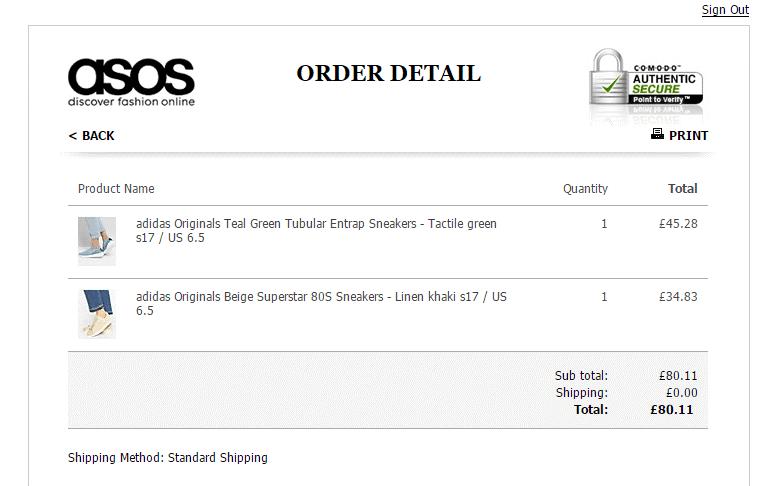Click the £45.28 item price
The image size is (772, 486).
tap(678, 224)
